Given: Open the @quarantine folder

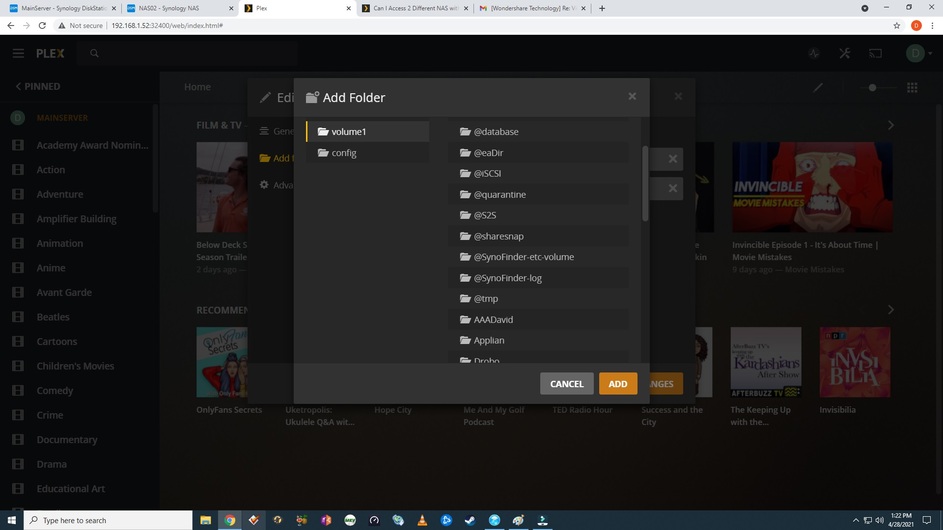Looking at the screenshot, I should tap(538, 194).
